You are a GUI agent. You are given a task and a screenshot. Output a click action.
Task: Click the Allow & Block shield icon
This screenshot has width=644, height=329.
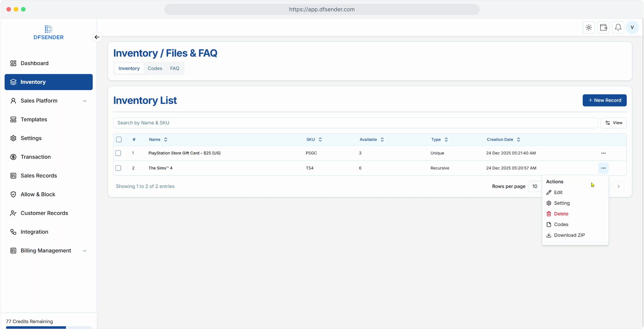coord(13,194)
